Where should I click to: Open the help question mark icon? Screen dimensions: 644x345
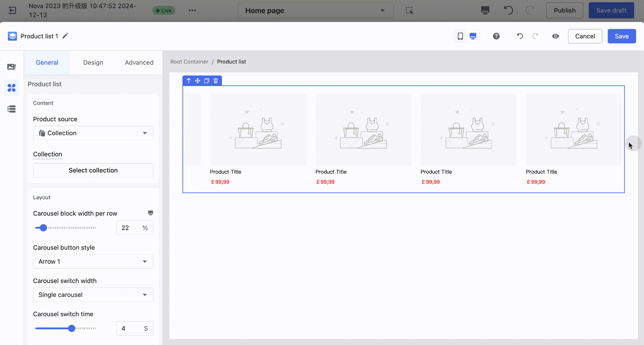point(496,36)
